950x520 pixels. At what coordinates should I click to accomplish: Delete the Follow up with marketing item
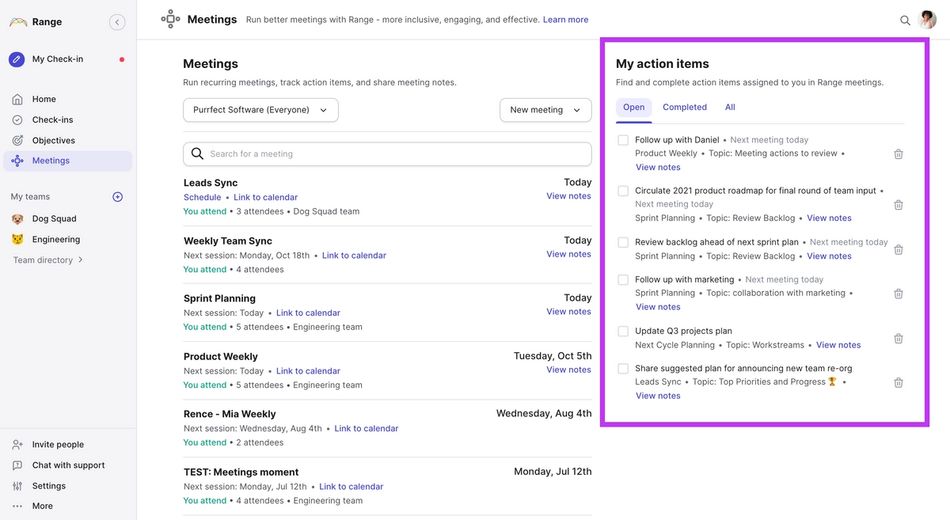899,293
